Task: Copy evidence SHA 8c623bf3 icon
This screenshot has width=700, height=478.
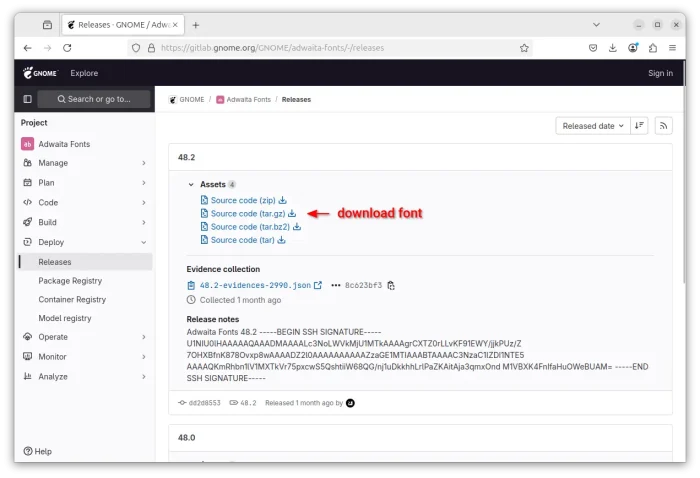Action: [391, 285]
